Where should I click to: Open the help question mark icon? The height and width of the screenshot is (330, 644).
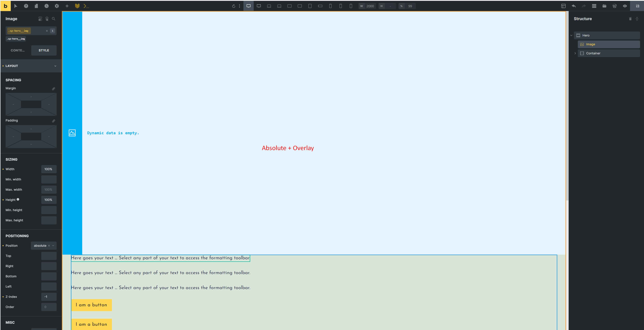(26, 6)
